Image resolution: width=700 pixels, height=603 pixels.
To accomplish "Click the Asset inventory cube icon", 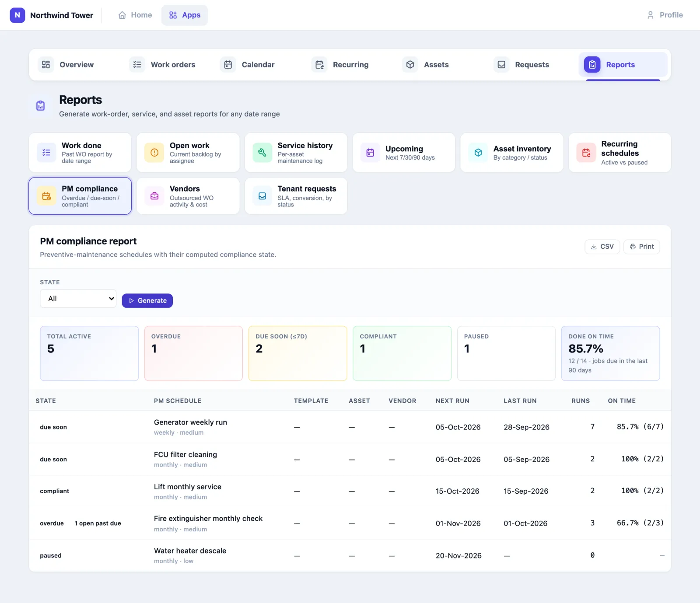I will point(478,153).
